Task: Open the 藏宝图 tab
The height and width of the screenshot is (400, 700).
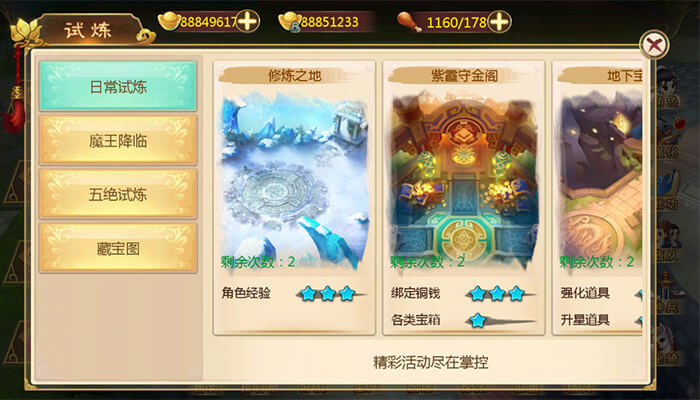Action: point(118,248)
